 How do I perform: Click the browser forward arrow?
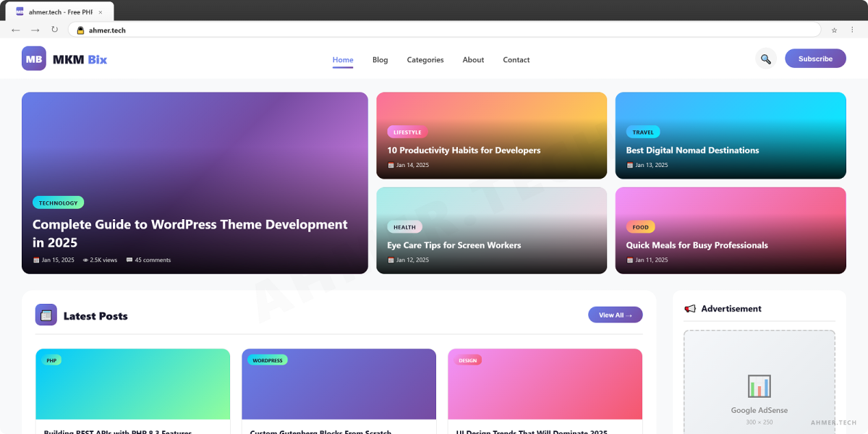(x=35, y=30)
